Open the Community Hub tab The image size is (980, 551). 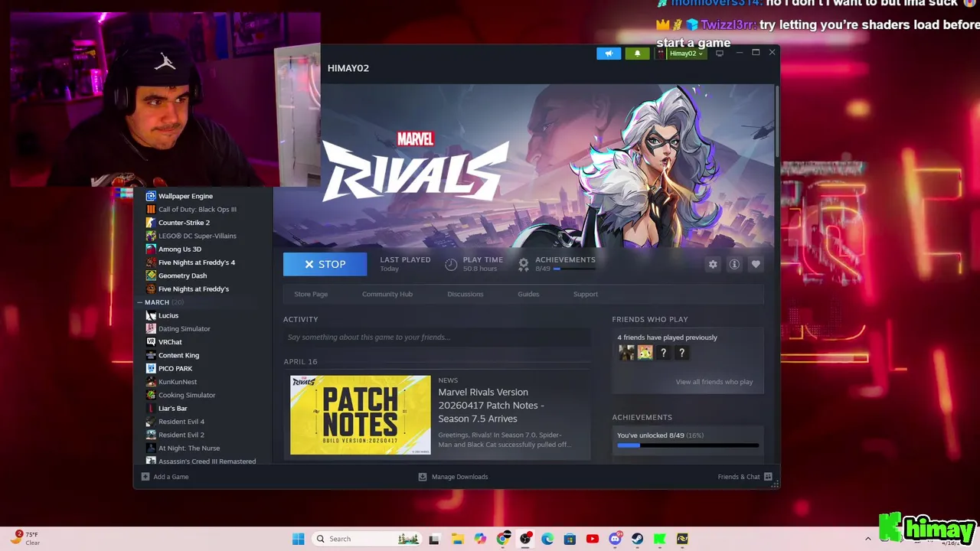point(387,294)
